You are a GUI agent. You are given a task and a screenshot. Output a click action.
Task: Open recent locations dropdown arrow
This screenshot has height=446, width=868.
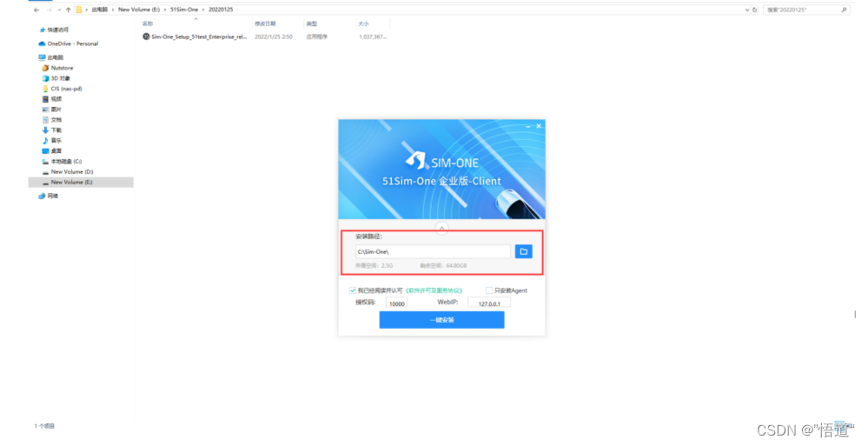[x=59, y=10]
